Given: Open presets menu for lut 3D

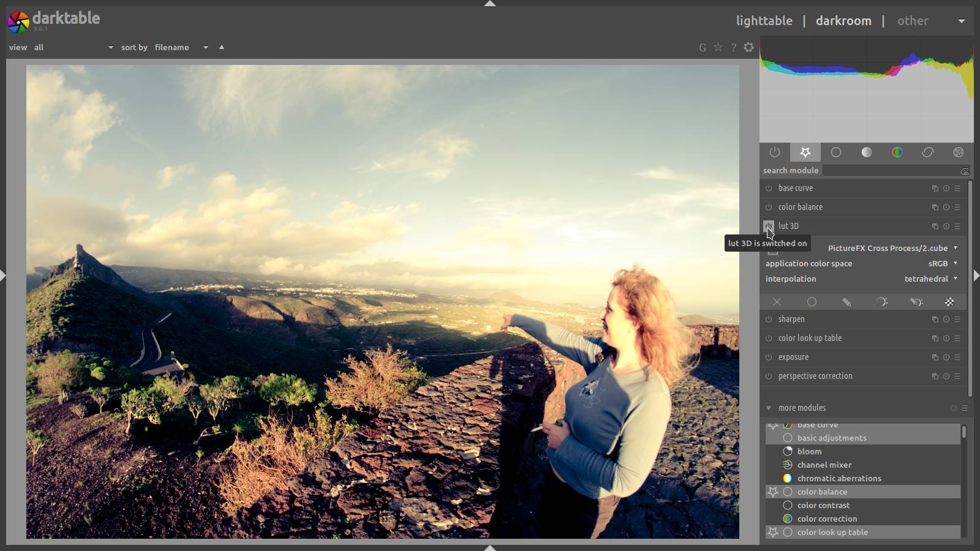Looking at the screenshot, I should coord(957,227).
